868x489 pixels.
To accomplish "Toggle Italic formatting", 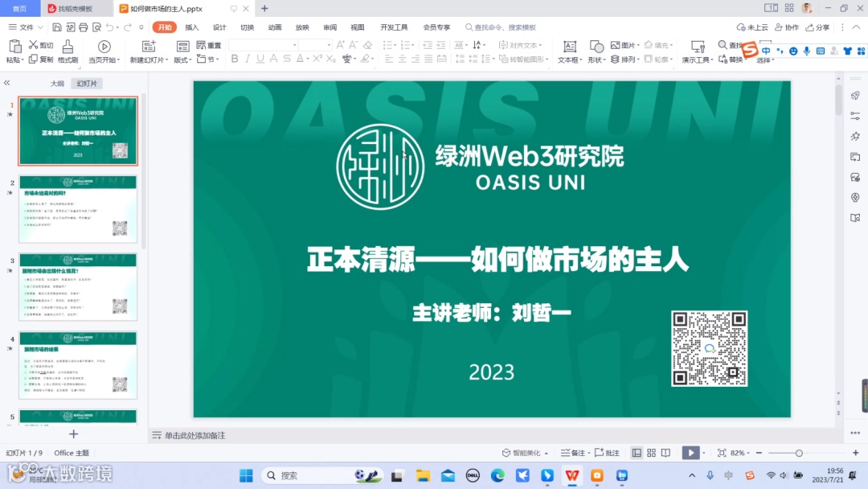I will 248,59.
